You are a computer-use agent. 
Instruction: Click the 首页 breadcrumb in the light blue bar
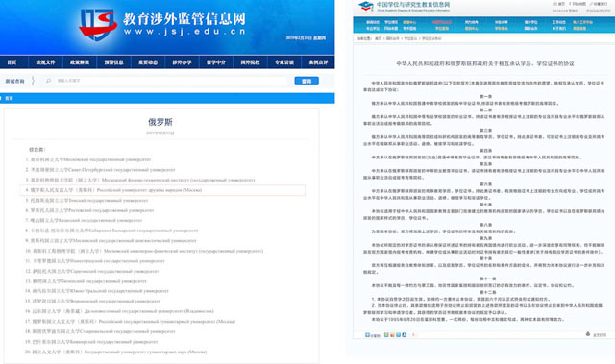click(9, 98)
